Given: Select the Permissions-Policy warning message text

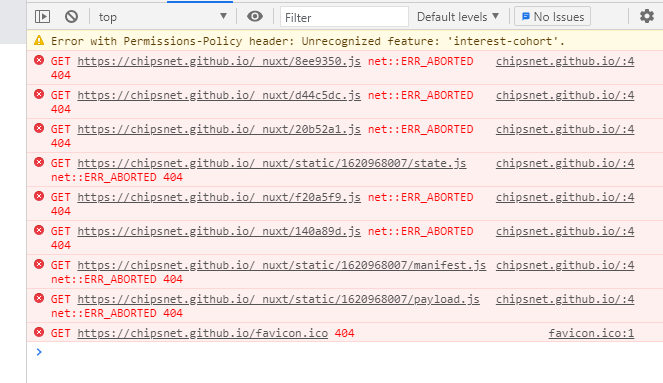Looking at the screenshot, I should (x=308, y=41).
